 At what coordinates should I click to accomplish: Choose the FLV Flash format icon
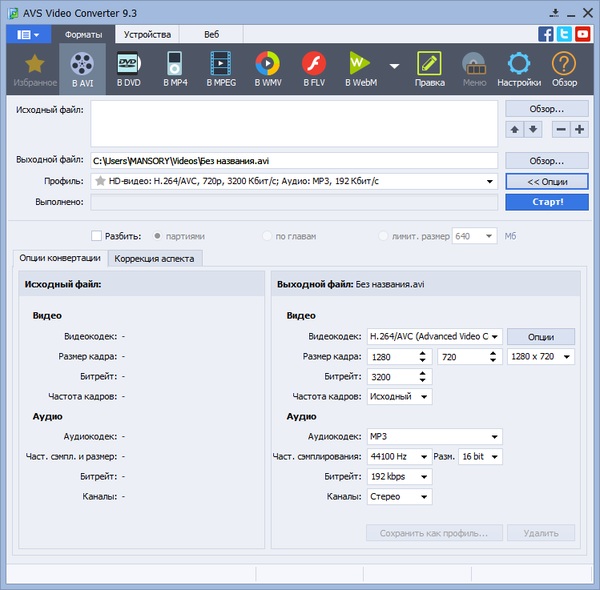pos(313,68)
